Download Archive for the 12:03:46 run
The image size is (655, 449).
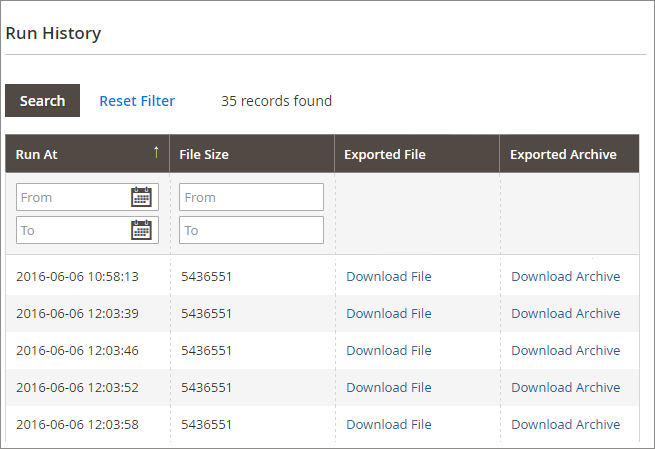pos(565,350)
